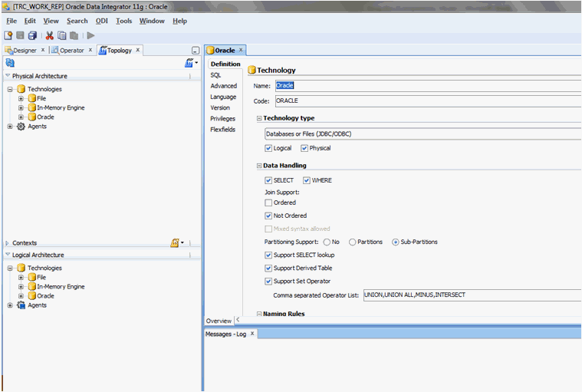Image resolution: width=582 pixels, height=392 pixels.
Task: Expand Agents node in Physical Architecture
Action: [10, 127]
